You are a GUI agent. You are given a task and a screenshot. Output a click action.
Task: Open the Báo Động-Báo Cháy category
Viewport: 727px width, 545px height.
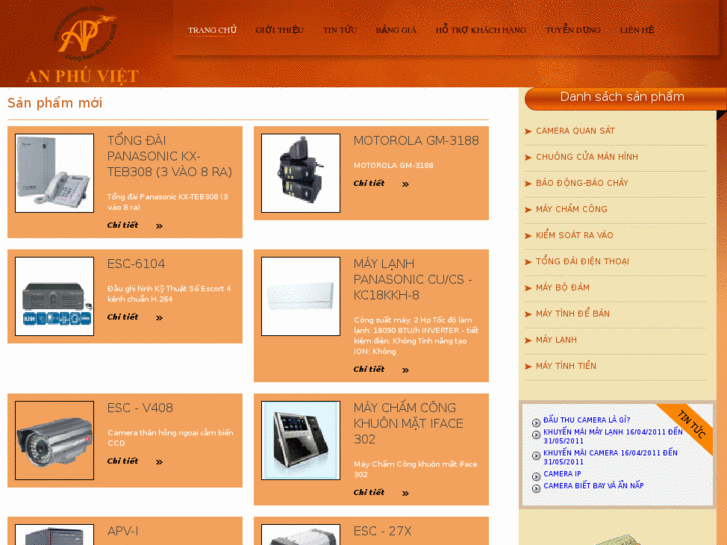(582, 183)
